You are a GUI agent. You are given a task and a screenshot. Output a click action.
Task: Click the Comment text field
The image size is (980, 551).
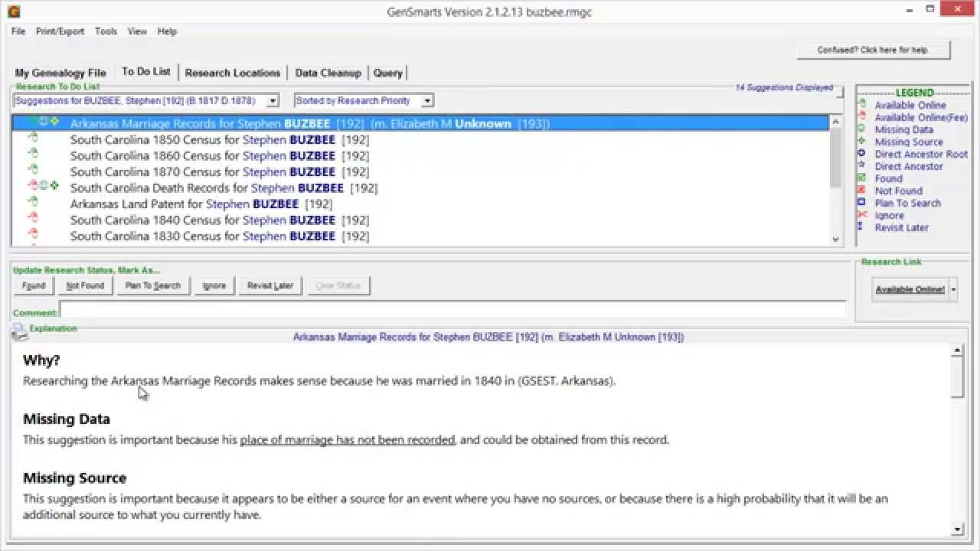point(452,310)
